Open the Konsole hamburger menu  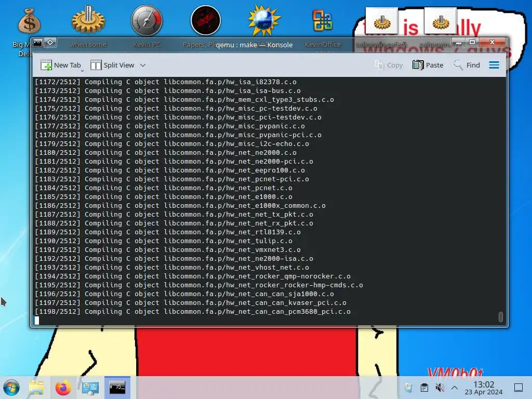click(494, 65)
